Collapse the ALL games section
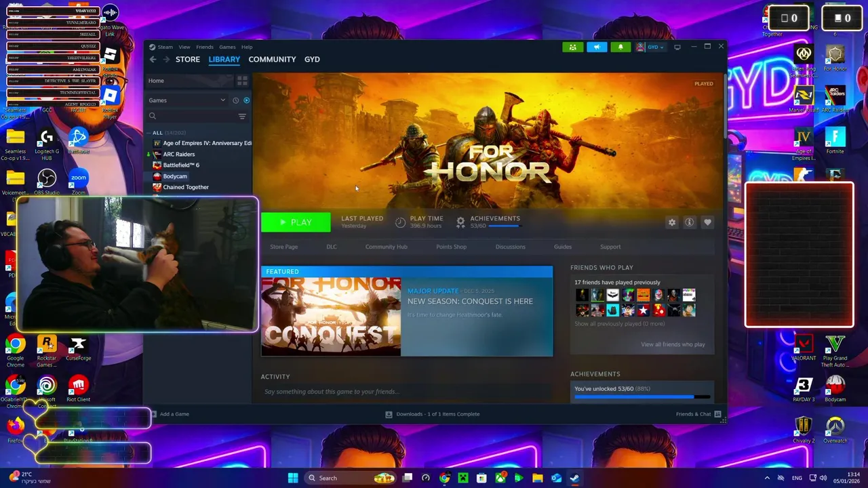The width and height of the screenshot is (868, 488). pyautogui.click(x=149, y=133)
